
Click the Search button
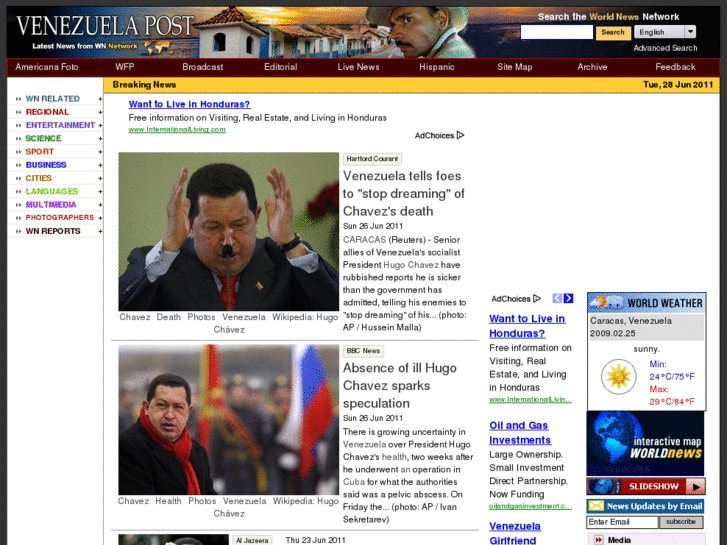click(x=613, y=32)
